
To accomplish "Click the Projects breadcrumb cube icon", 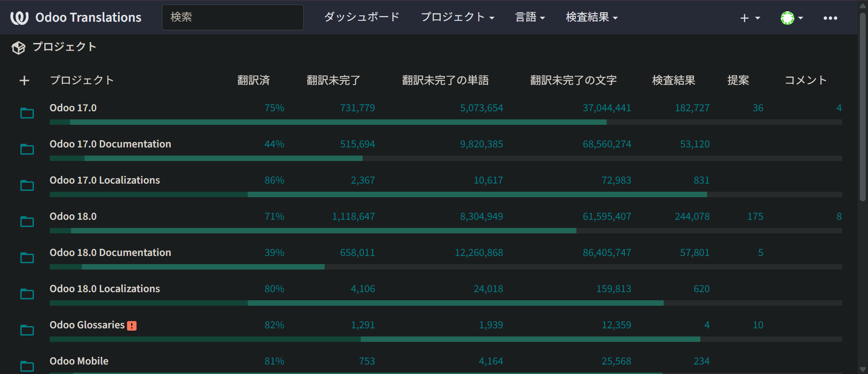I will point(19,47).
